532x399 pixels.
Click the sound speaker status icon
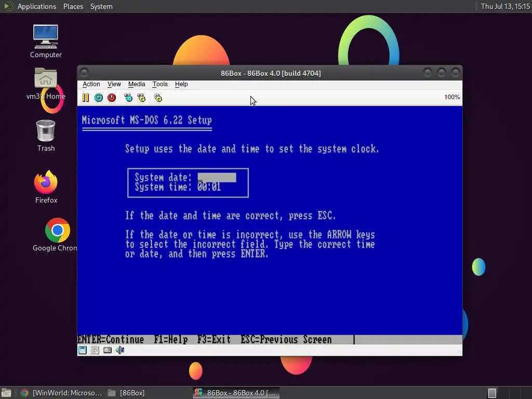point(120,350)
